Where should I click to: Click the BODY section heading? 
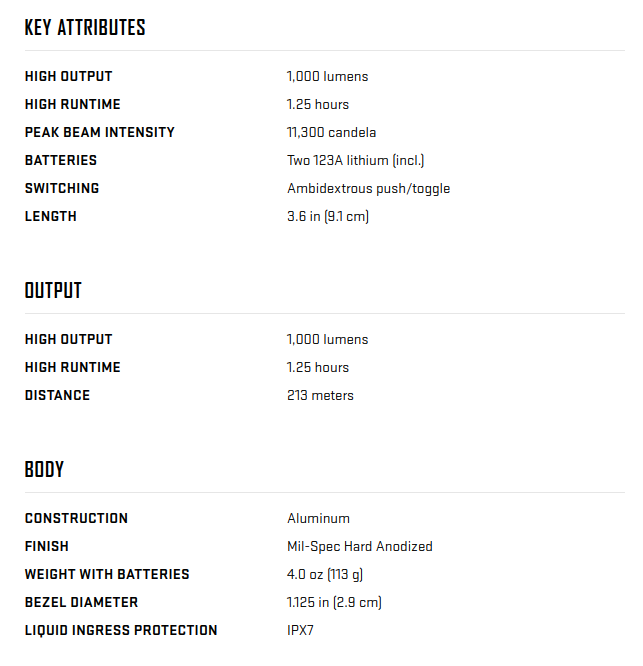44,469
